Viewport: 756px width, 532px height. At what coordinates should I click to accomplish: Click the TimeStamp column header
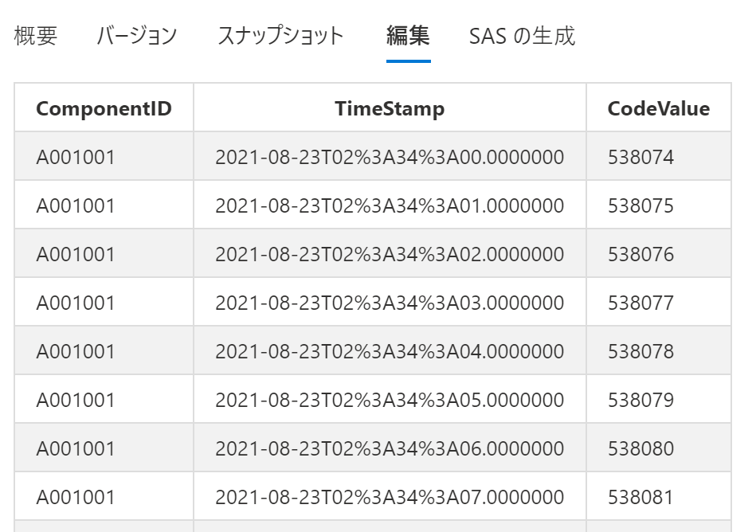[390, 108]
